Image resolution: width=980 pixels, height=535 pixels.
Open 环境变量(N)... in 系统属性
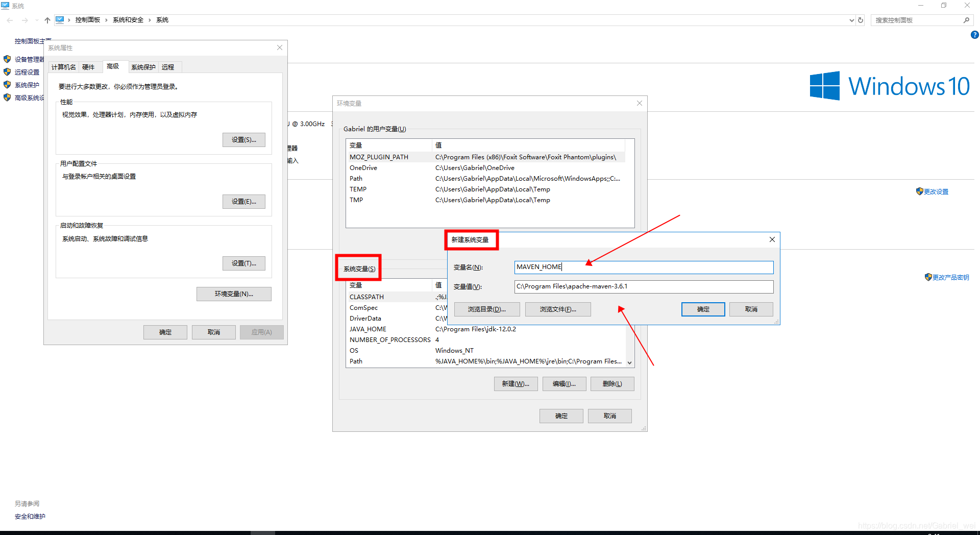234,294
